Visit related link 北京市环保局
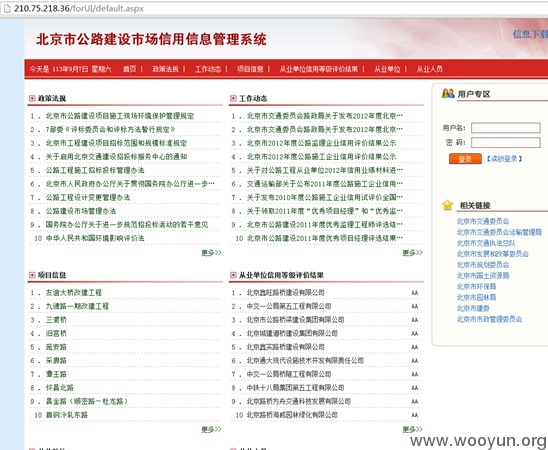548x450 pixels. 476,286
